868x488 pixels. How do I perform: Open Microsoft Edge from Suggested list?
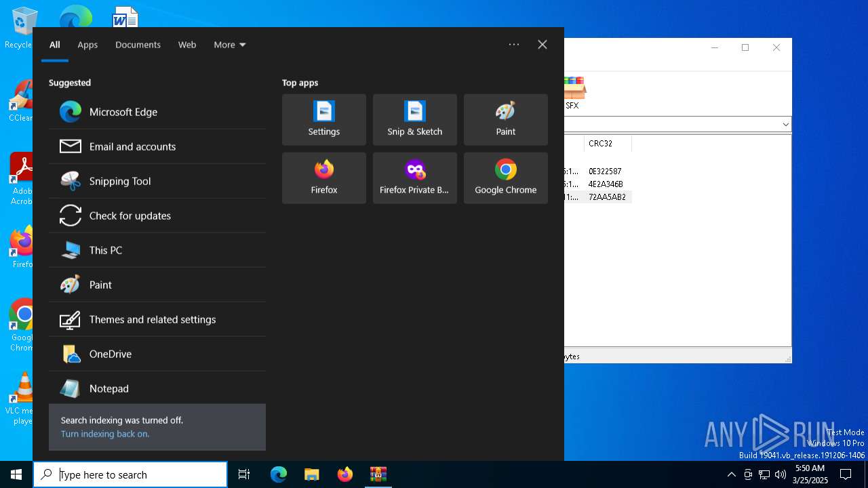point(157,112)
